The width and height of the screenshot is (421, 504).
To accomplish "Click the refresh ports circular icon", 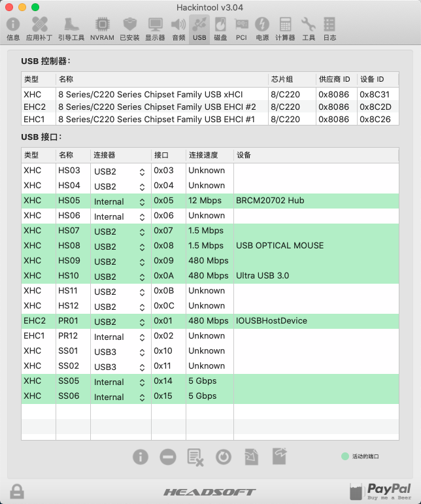I will pyautogui.click(x=224, y=457).
